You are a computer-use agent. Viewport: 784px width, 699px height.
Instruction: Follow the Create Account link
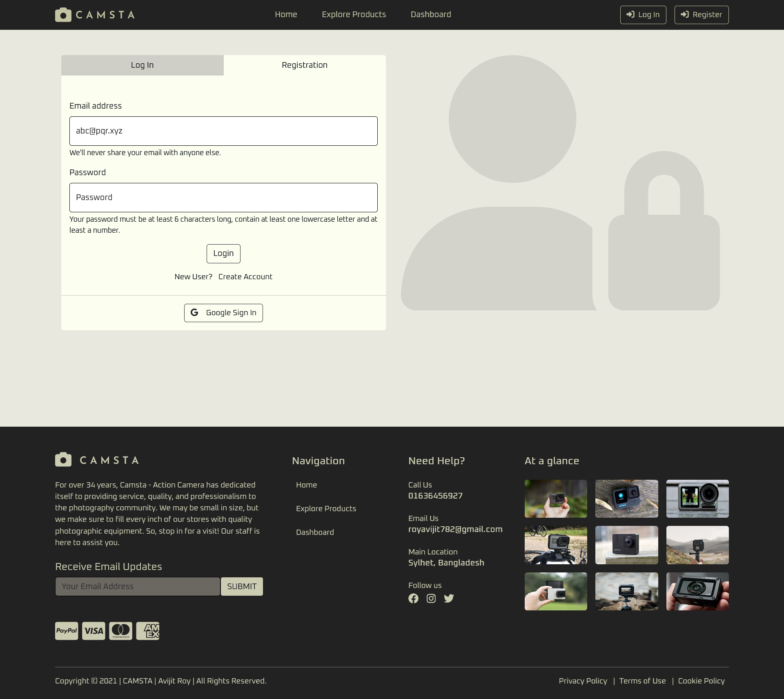click(245, 277)
